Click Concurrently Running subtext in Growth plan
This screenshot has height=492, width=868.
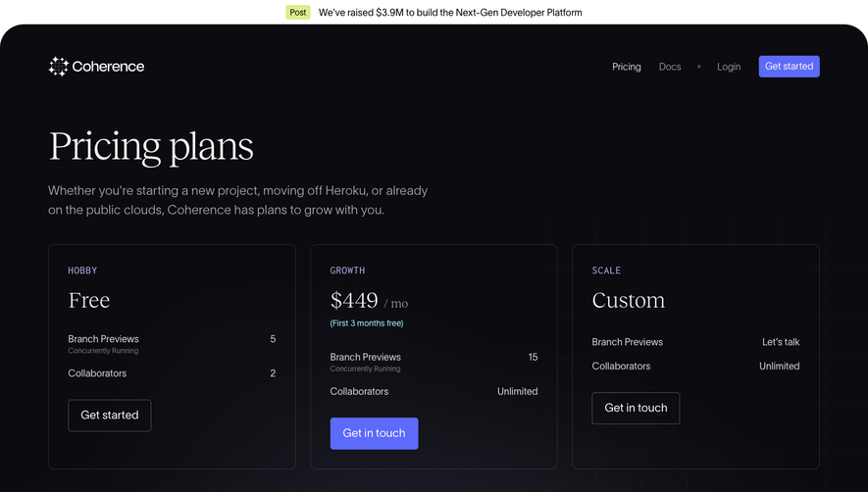366,369
